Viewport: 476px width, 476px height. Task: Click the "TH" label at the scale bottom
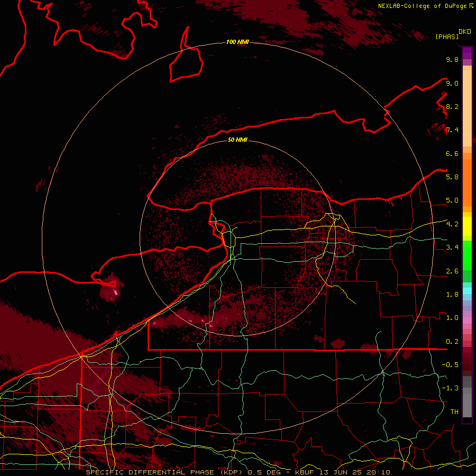pyautogui.click(x=454, y=412)
